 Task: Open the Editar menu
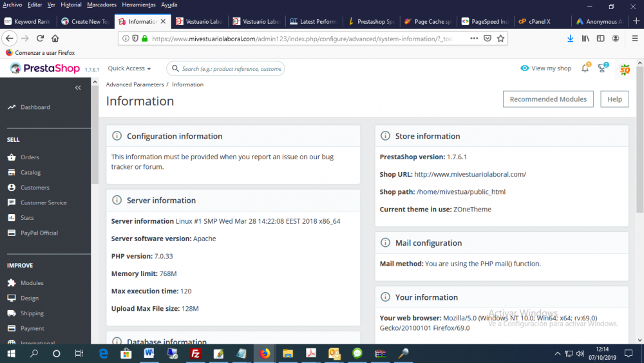coord(35,5)
